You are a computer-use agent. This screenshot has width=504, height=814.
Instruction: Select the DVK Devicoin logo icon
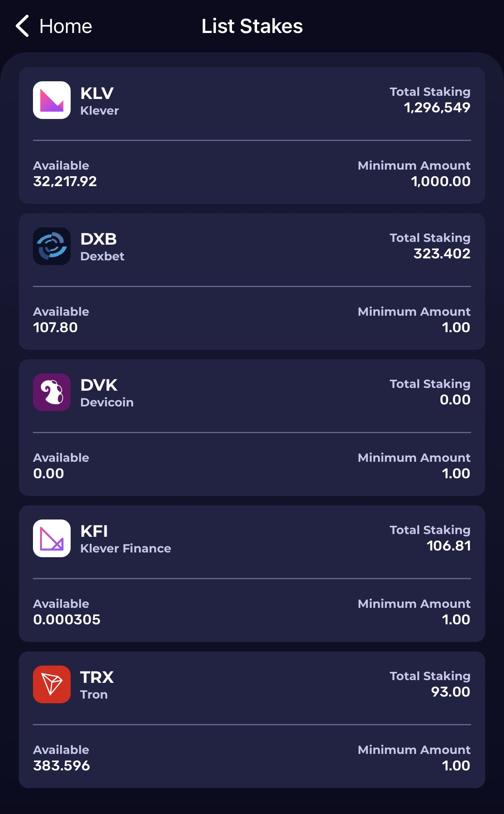coord(52,392)
